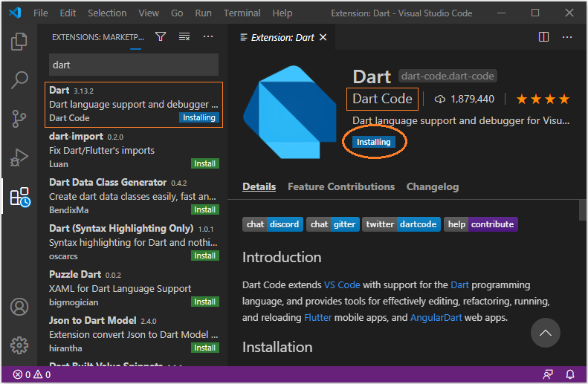Open notifications bell in status bar
Viewport: 588px width, 384px height.
tap(570, 374)
